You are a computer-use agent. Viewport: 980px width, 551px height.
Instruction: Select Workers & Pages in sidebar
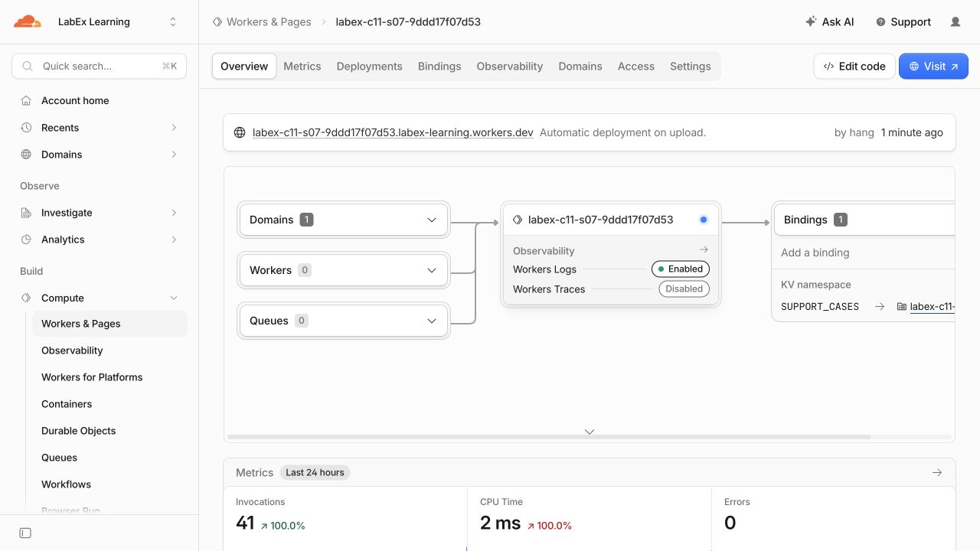tap(109, 324)
